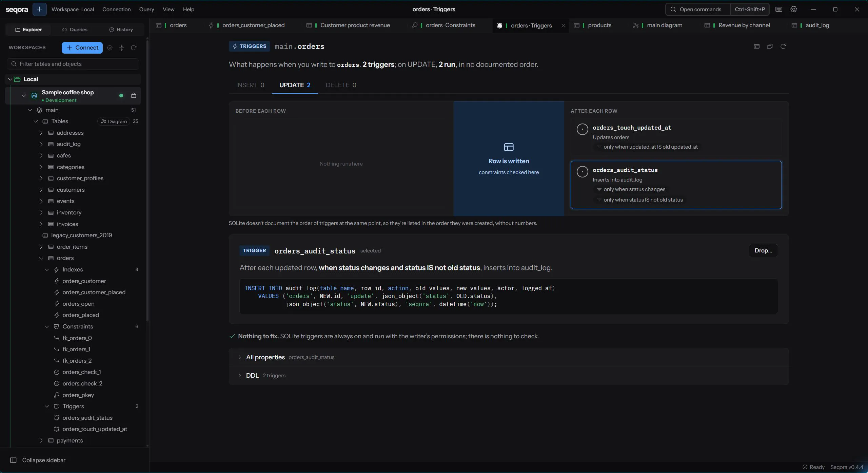
Task: Click refresh icon in Workspaces header
Action: pyautogui.click(x=134, y=48)
